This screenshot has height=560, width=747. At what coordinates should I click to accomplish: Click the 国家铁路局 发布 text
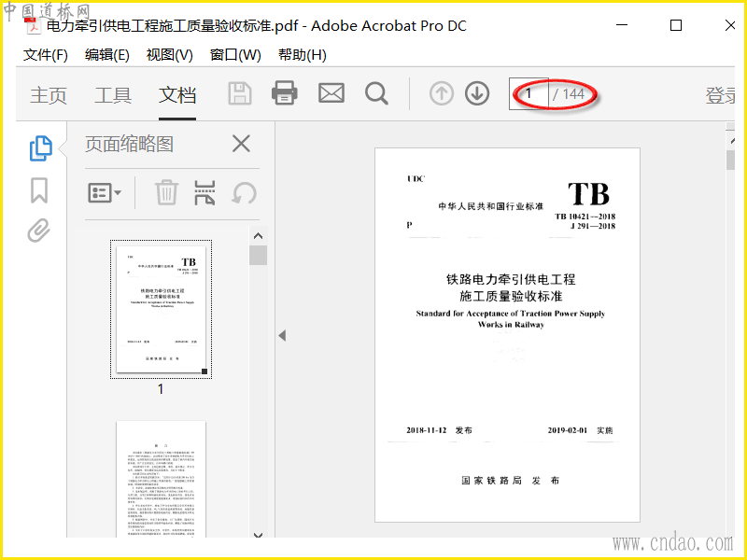pos(510,481)
